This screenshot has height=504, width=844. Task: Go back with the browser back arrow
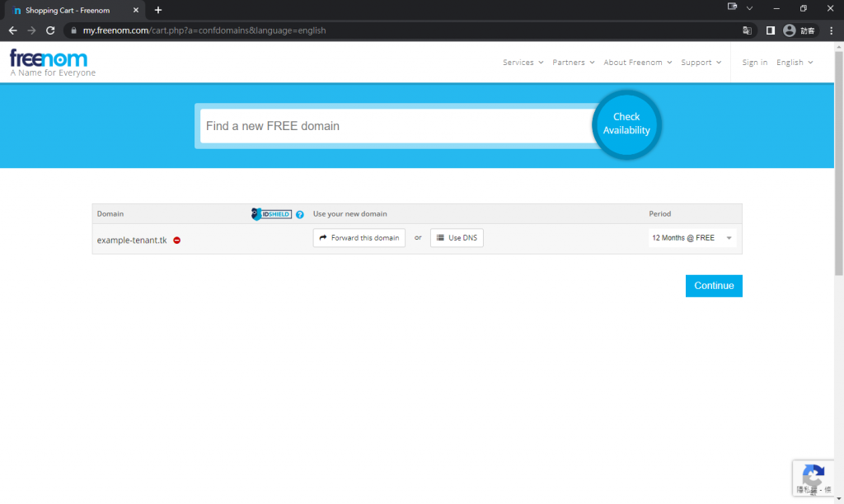point(13,30)
